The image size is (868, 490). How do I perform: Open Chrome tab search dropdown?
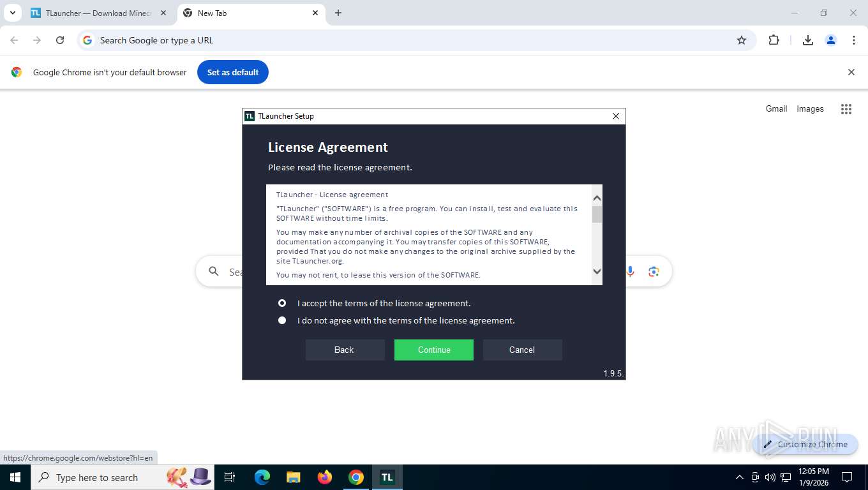(x=12, y=13)
